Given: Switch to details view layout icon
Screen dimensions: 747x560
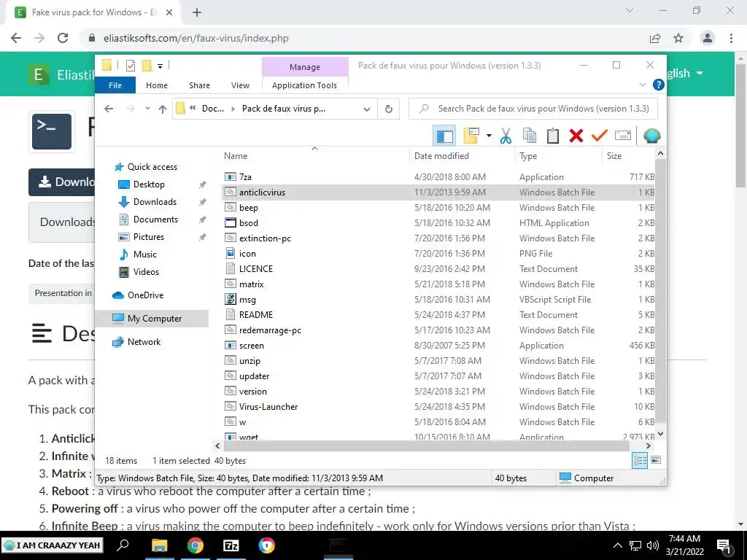Looking at the screenshot, I should tap(640, 461).
